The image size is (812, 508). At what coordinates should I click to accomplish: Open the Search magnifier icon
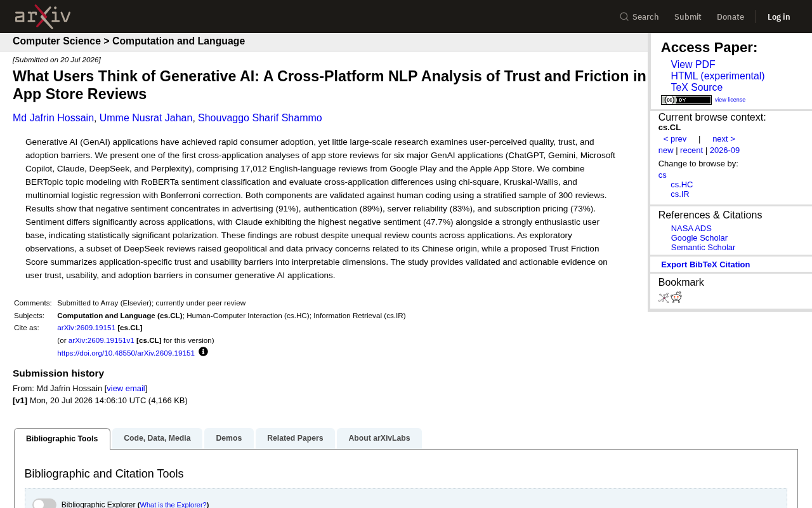[624, 17]
